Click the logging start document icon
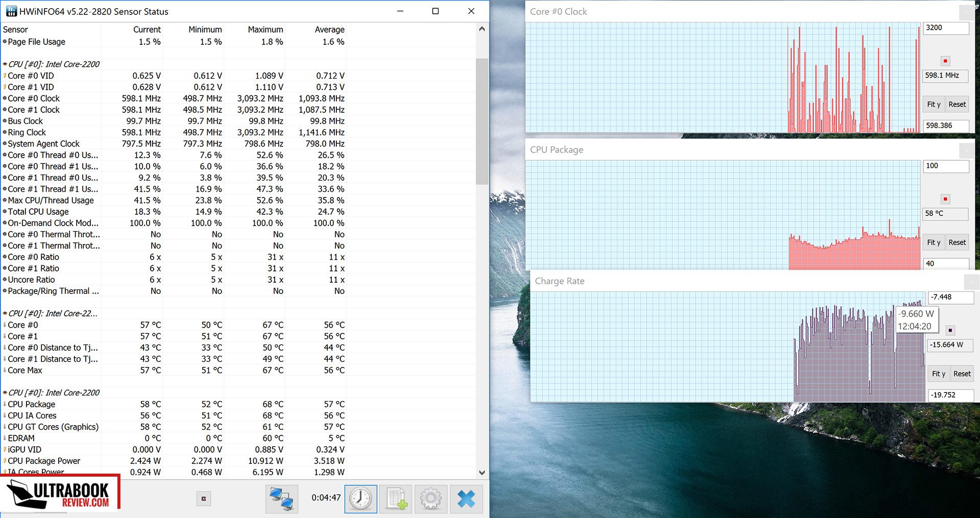This screenshot has width=980, height=518. pyautogui.click(x=396, y=499)
